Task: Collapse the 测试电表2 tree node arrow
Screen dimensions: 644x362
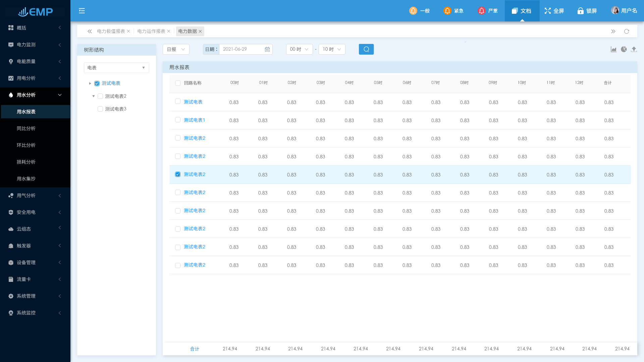Action: pos(94,96)
